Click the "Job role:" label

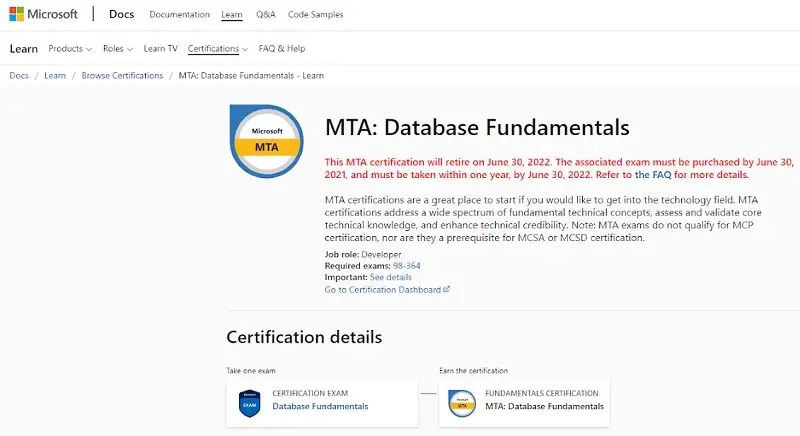click(x=342, y=254)
